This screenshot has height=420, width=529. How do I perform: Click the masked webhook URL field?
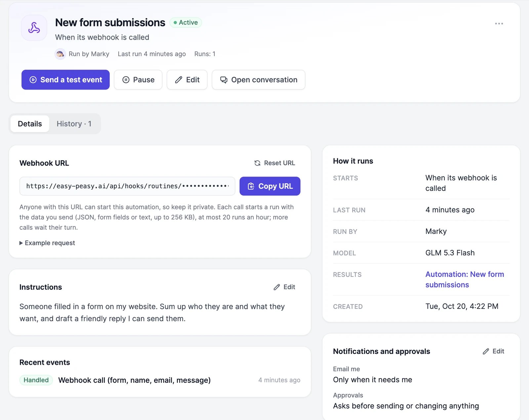tap(127, 186)
